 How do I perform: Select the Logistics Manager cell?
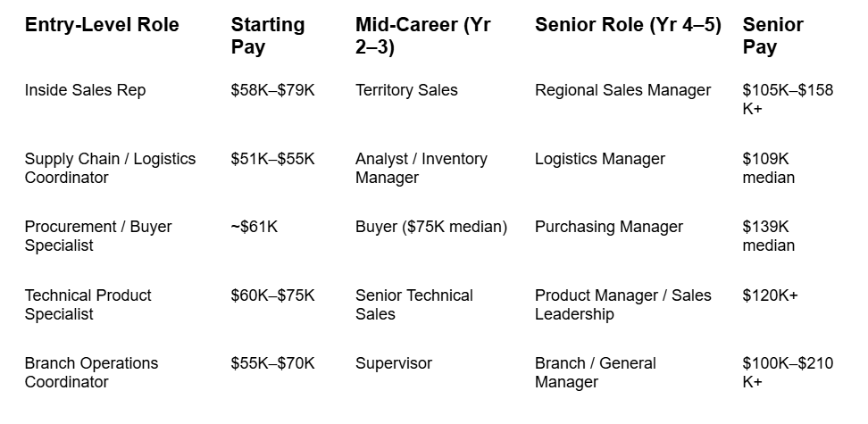click(600, 159)
